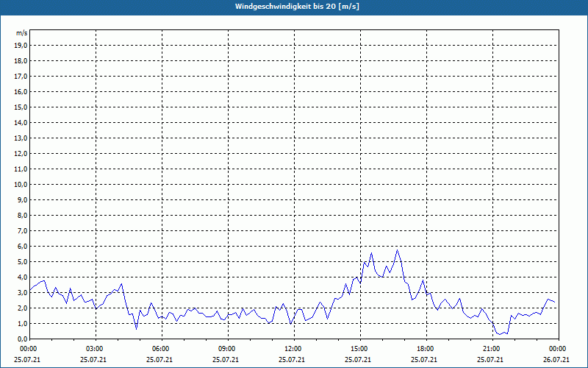The height and width of the screenshot is (368, 588).
Task: Choose the "8,0" y-axis value
Action: 22,215
